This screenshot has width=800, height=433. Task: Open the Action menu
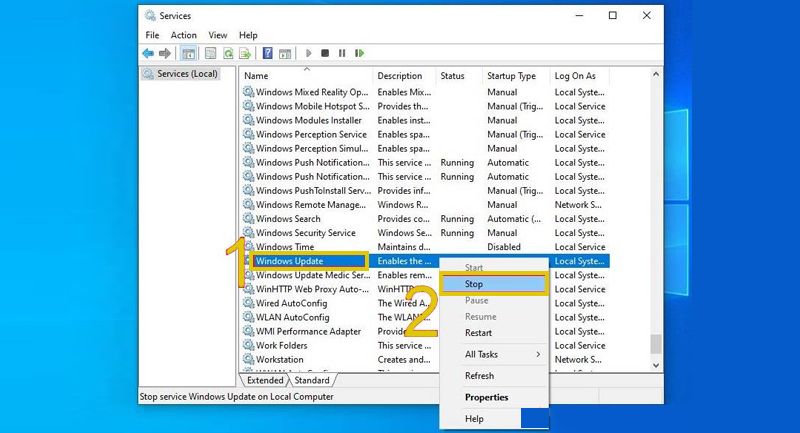[183, 35]
